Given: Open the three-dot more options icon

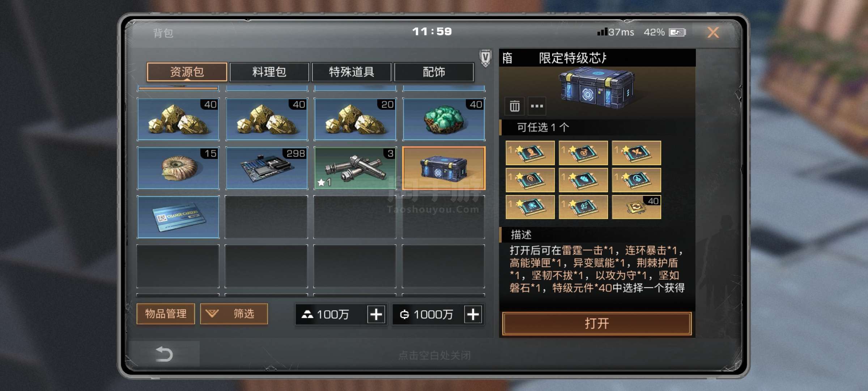Looking at the screenshot, I should click(x=537, y=106).
